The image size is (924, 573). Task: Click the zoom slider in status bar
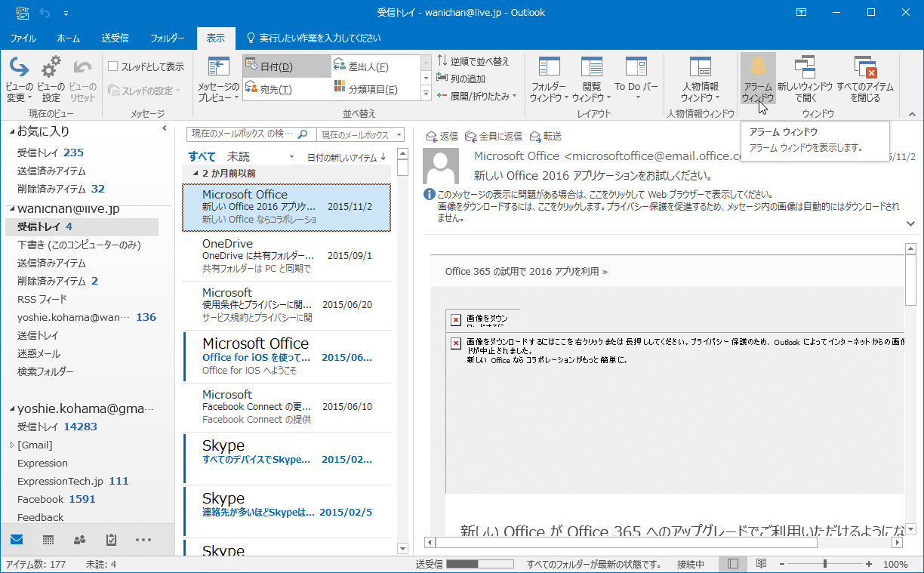(824, 564)
